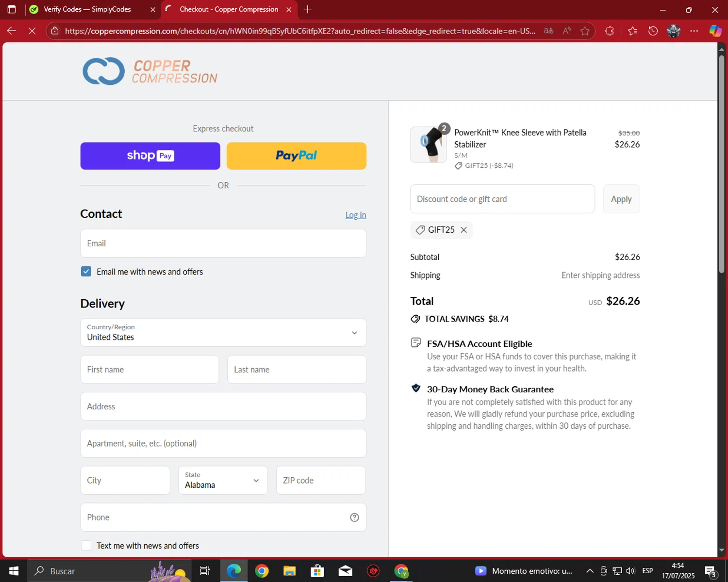This screenshot has height=582, width=728.
Task: Open browser extensions icon
Action: coord(610,31)
